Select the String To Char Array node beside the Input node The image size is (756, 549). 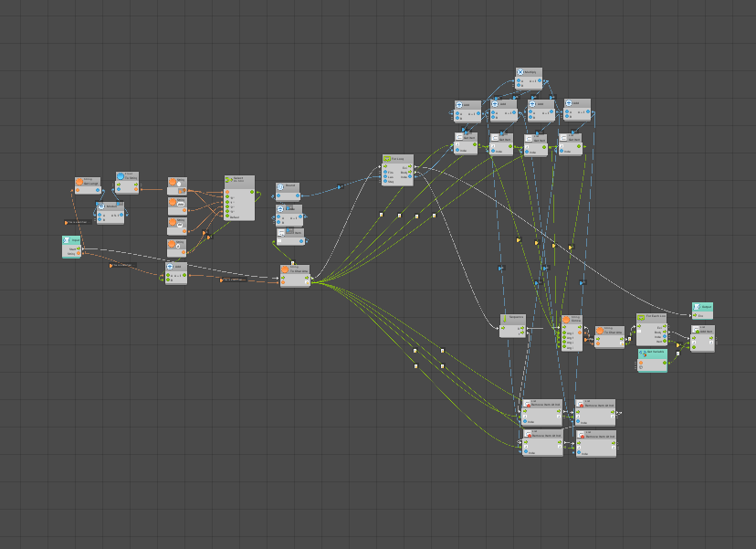click(295, 276)
